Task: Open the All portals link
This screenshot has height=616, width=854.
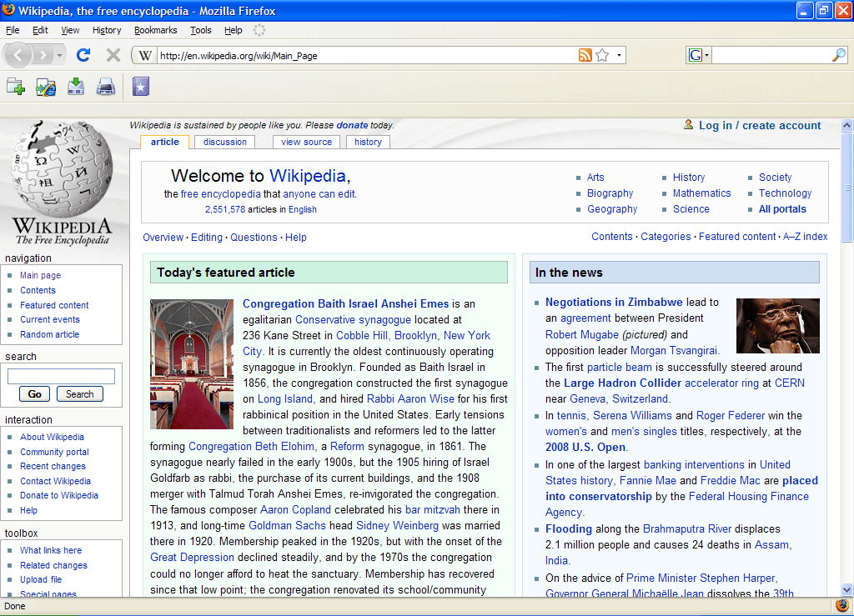Action: (782, 209)
